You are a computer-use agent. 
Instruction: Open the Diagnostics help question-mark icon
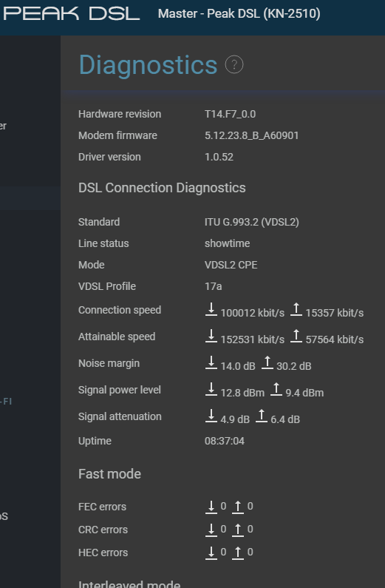(234, 65)
